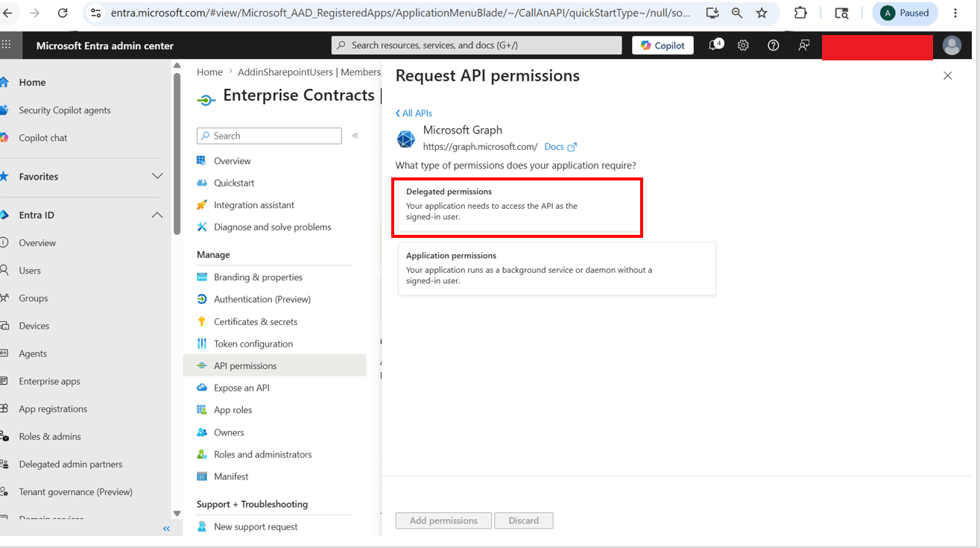Click the Token configuration bars icon

(202, 344)
